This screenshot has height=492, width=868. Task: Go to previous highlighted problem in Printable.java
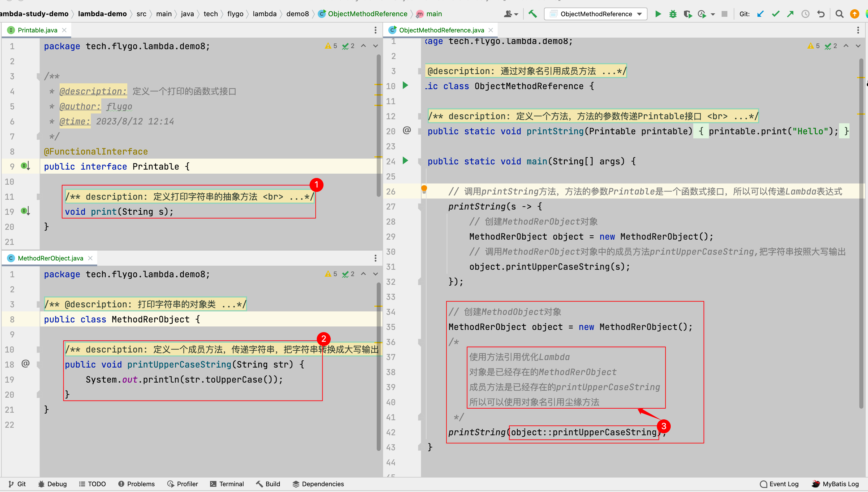click(x=363, y=46)
